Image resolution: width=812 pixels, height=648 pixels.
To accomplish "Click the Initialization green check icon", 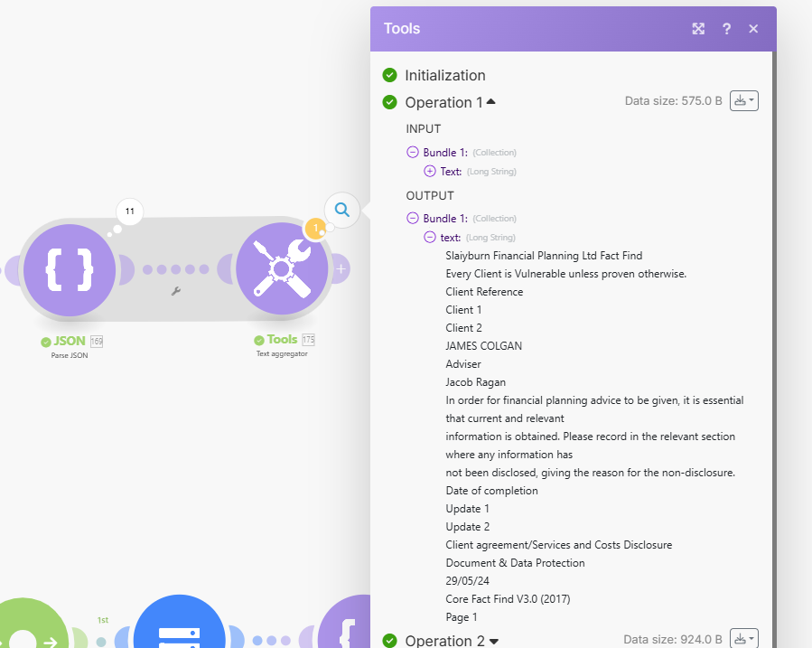I will pos(389,75).
